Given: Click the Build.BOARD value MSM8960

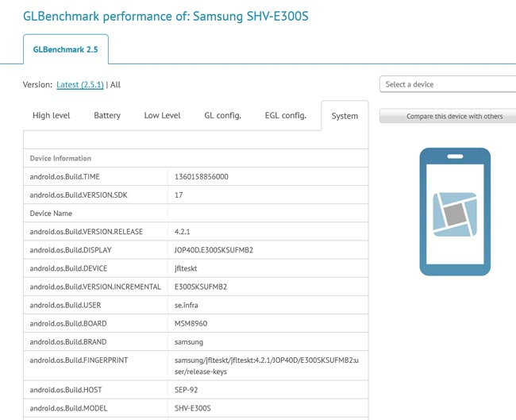Looking at the screenshot, I should coord(191,323).
